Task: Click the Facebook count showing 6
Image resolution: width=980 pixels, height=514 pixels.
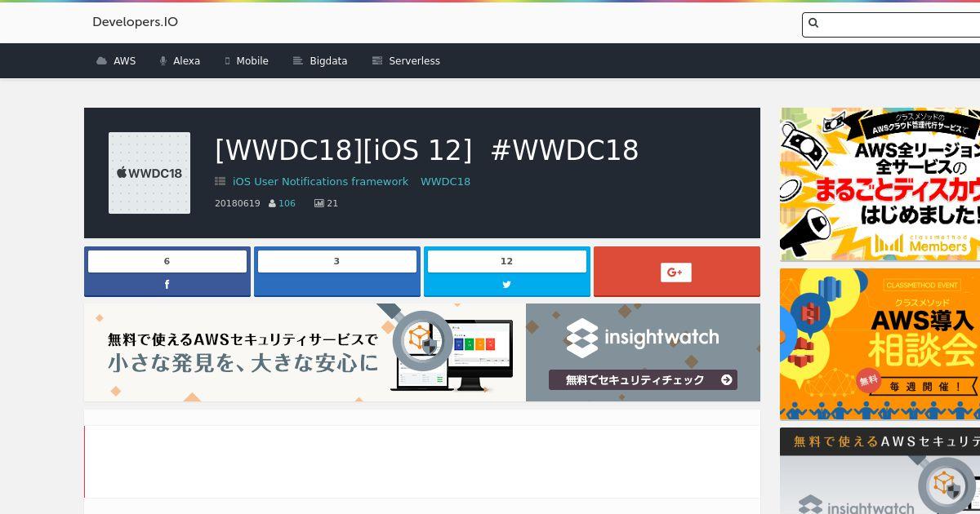Action: 167,261
